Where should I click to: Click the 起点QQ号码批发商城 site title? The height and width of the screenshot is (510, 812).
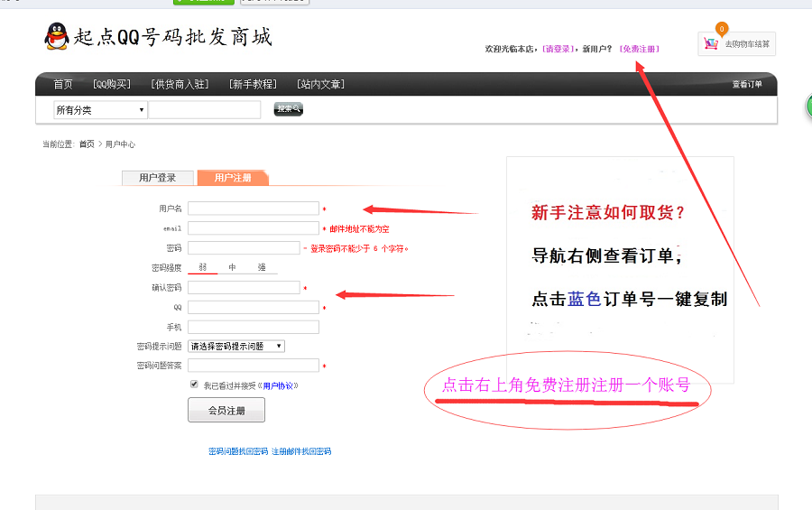click(x=172, y=37)
